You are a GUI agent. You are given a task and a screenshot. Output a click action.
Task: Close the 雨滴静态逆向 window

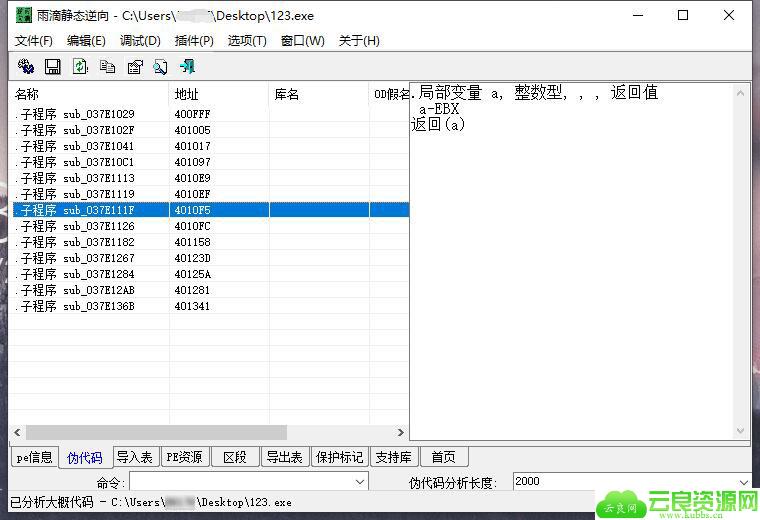pos(728,16)
